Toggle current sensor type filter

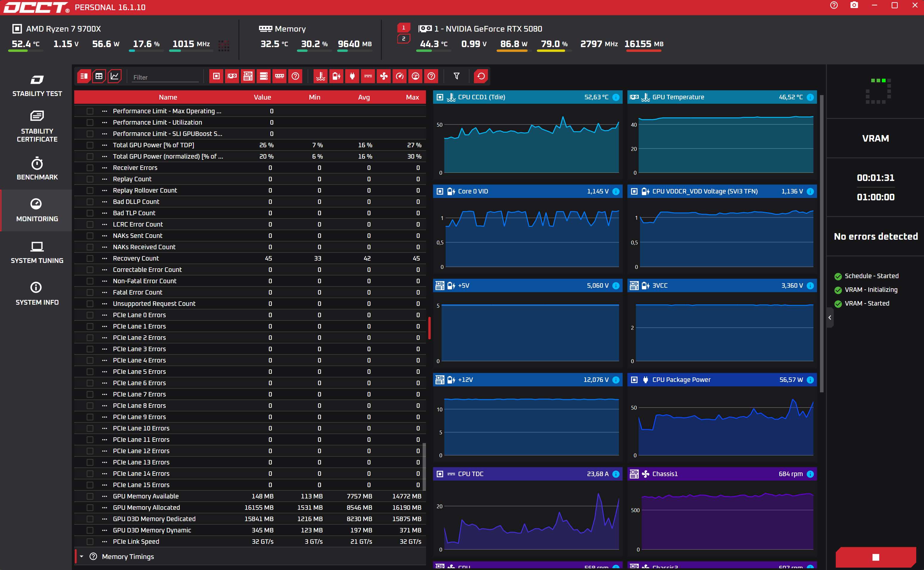tap(368, 76)
